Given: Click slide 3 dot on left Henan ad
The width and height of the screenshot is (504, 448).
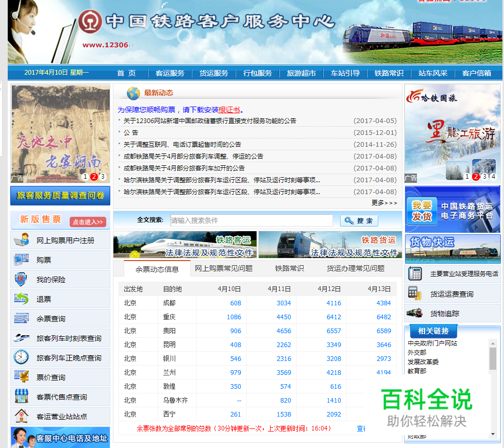Looking at the screenshot, I should pos(103,176).
